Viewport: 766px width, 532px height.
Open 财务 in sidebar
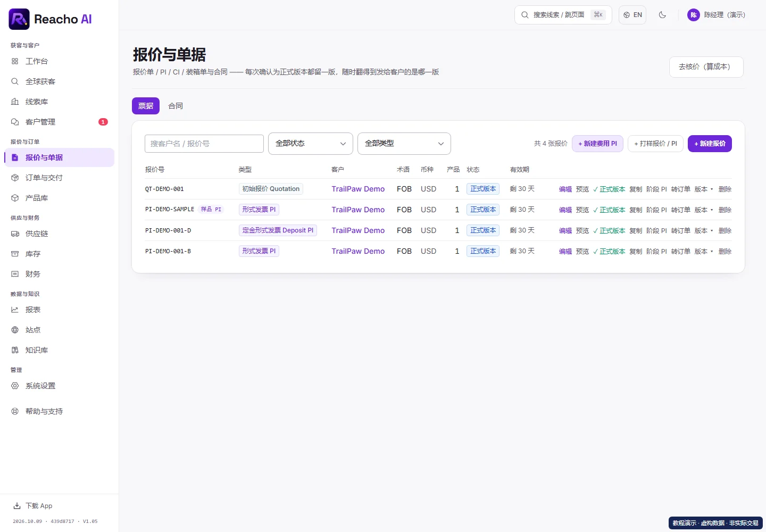click(59, 274)
